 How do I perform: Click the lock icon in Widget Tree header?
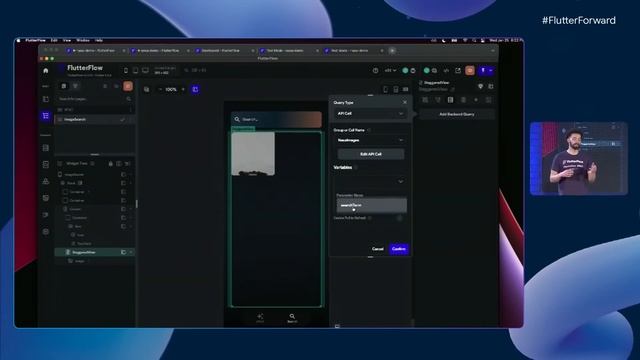110,164
